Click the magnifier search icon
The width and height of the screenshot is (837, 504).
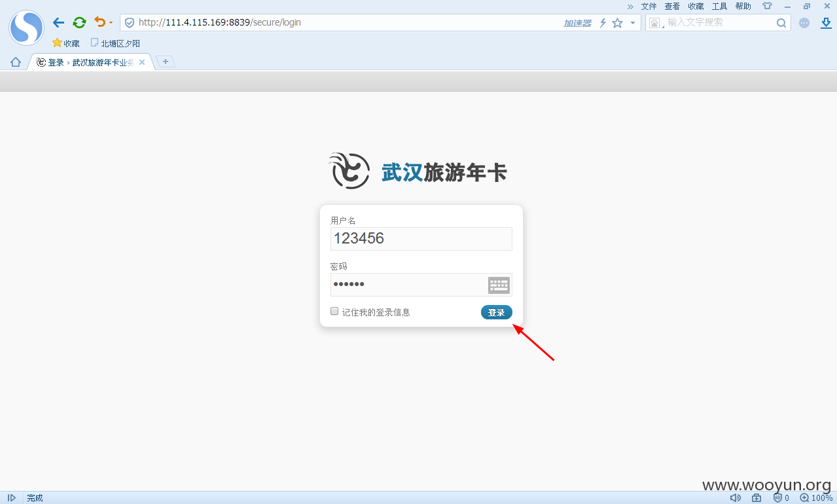coord(781,23)
